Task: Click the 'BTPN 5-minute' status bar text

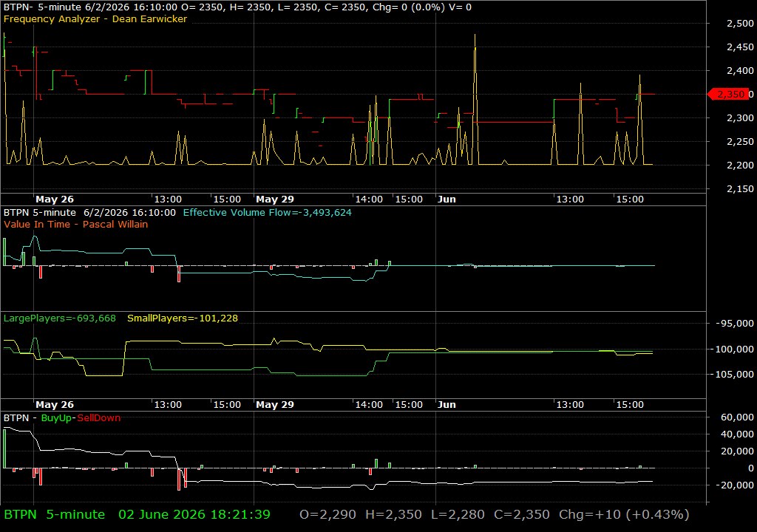Action: pyautogui.click(x=54, y=514)
